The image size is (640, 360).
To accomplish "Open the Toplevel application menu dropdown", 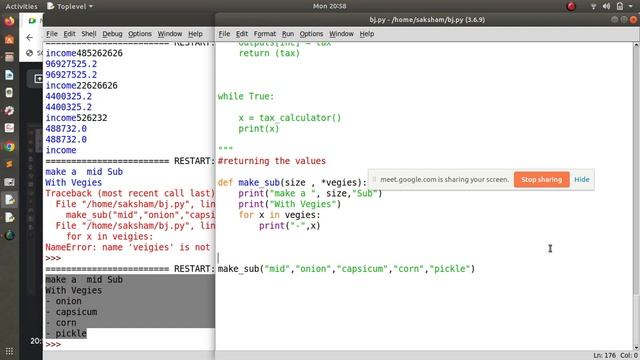I will [70, 6].
